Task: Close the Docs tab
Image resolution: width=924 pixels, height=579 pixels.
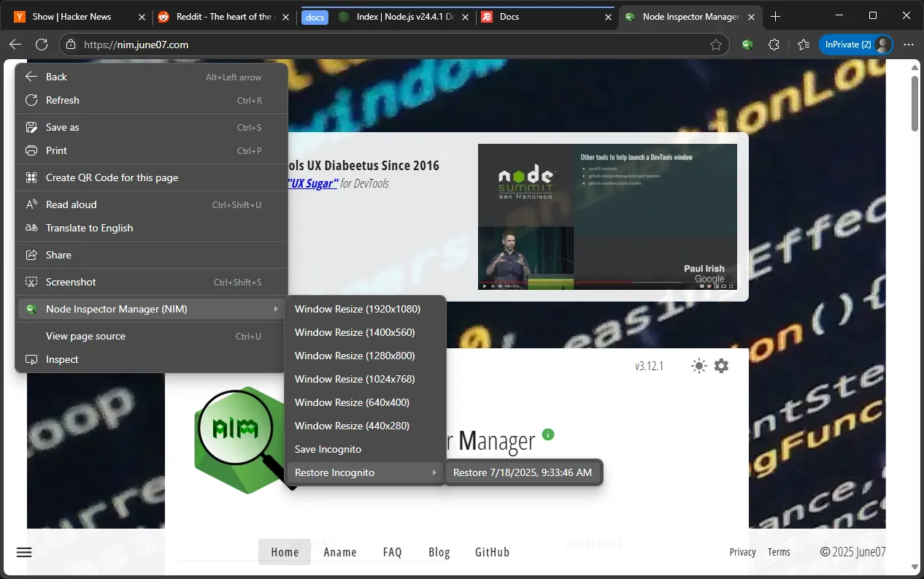Action: pyautogui.click(x=607, y=16)
